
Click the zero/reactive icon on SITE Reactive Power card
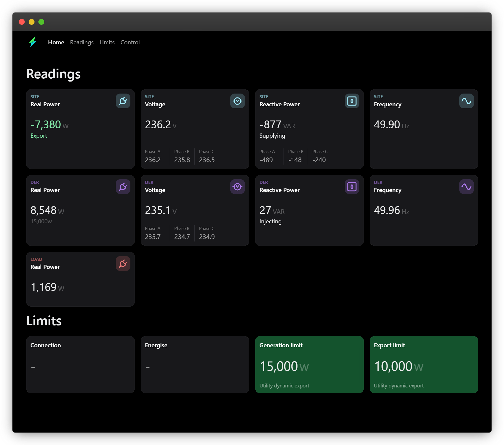pyautogui.click(x=352, y=101)
